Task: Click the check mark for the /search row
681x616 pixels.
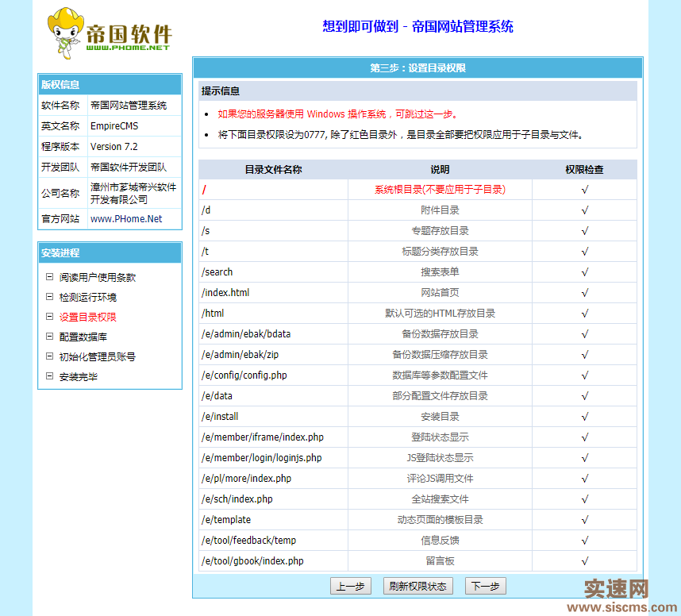Action: click(x=585, y=272)
